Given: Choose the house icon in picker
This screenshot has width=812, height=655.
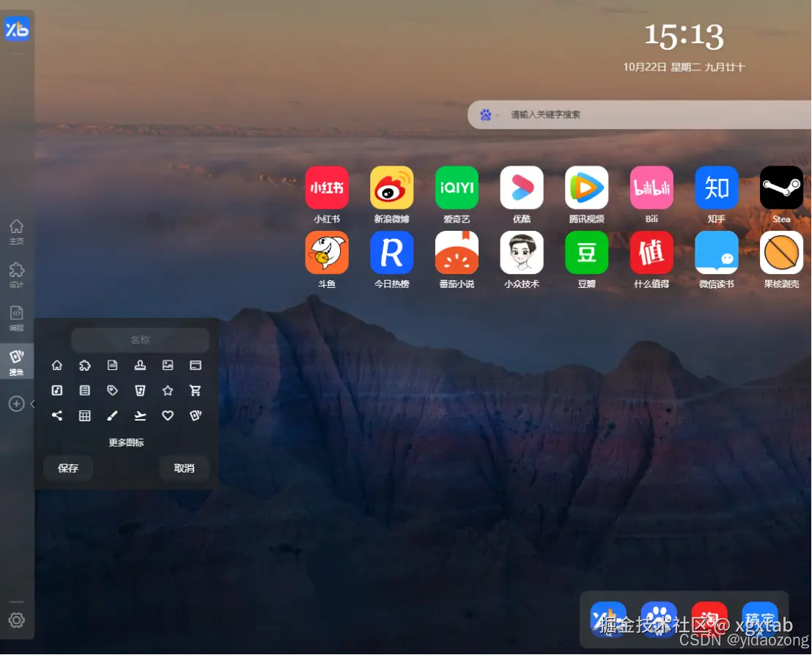Looking at the screenshot, I should click(57, 366).
